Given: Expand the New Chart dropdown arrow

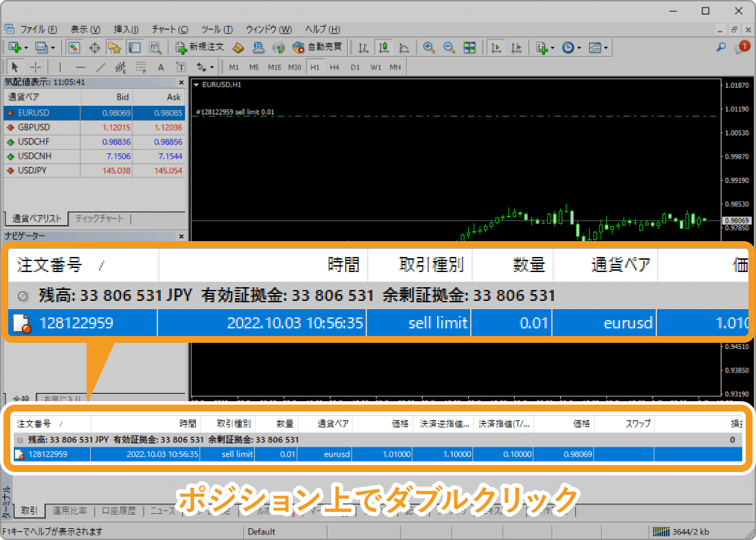Looking at the screenshot, I should click(x=26, y=47).
